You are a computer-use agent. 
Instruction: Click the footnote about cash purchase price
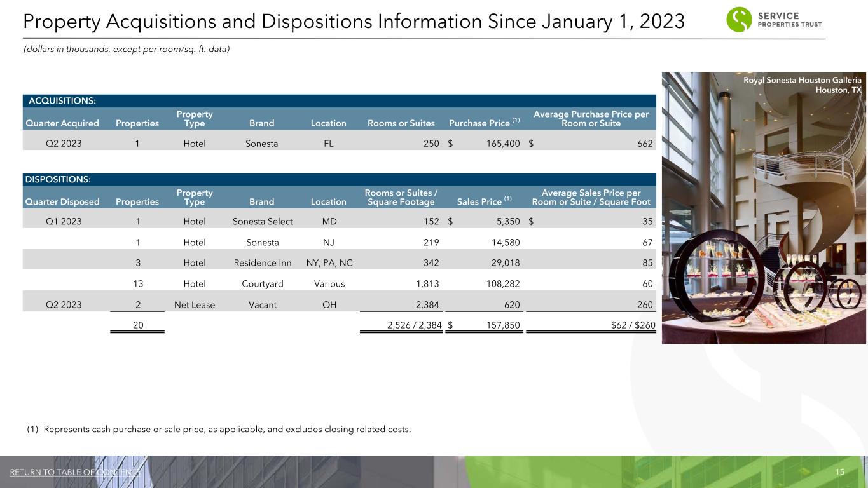(x=219, y=430)
